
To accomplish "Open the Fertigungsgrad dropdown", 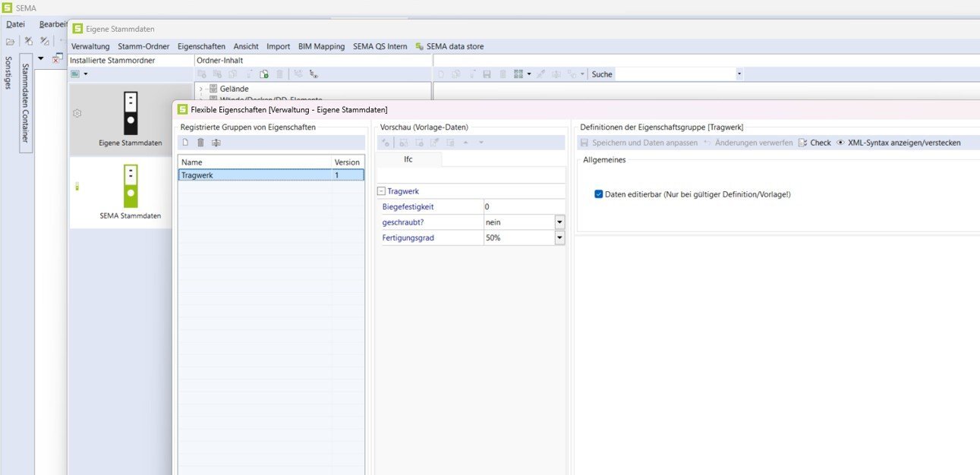I will [x=559, y=238].
